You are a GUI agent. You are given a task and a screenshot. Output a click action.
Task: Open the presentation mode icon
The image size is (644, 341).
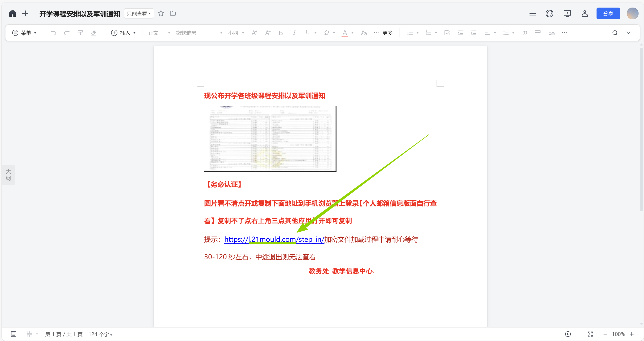point(567,13)
